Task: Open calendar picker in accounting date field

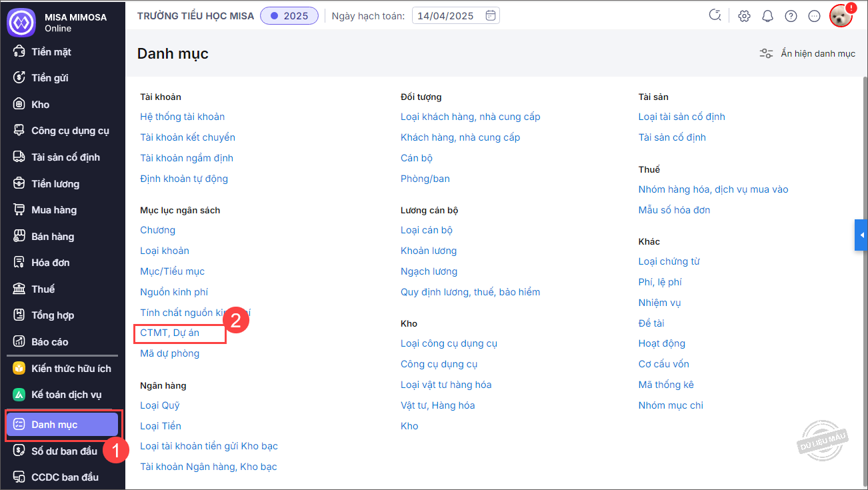Action: 490,16
